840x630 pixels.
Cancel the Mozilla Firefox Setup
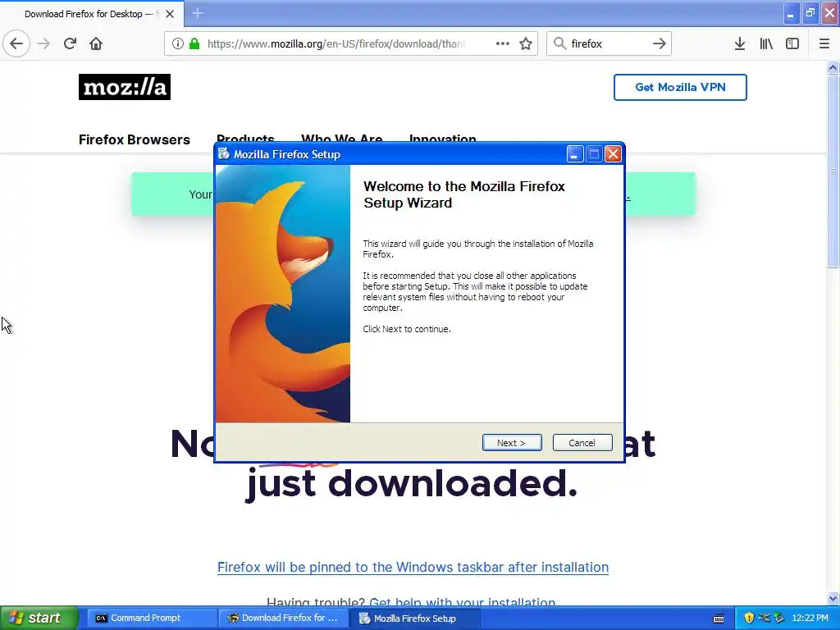pyautogui.click(x=582, y=442)
